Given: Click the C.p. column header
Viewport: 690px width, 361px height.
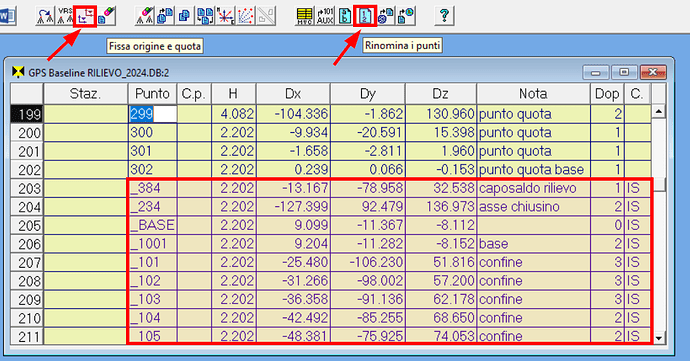Looking at the screenshot, I should 194,94.
